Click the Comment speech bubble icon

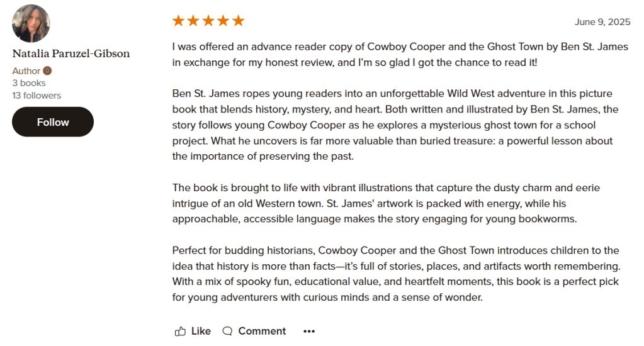pyautogui.click(x=227, y=331)
